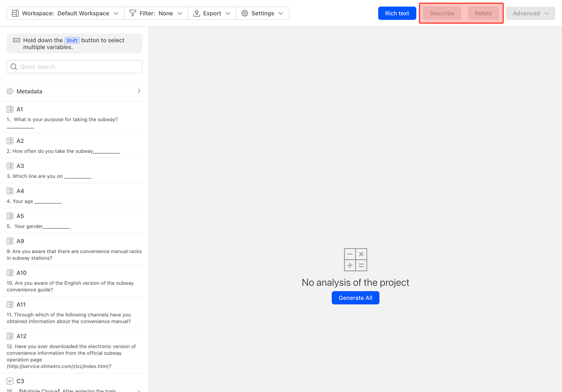
Task: Click the Filter funnel icon
Action: [x=133, y=13]
